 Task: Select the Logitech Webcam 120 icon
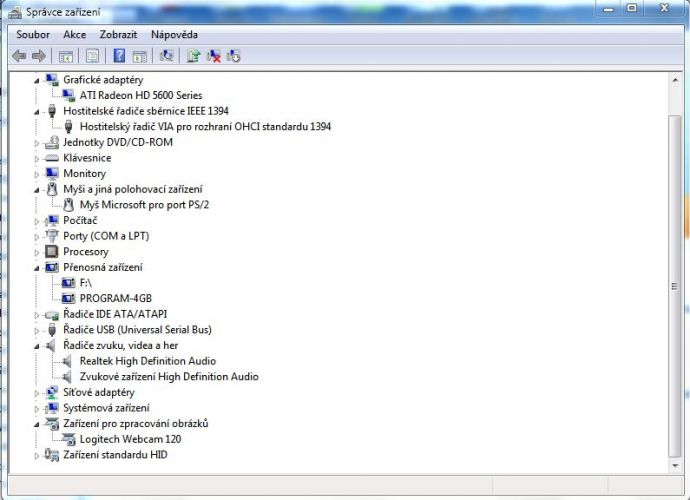[69, 439]
